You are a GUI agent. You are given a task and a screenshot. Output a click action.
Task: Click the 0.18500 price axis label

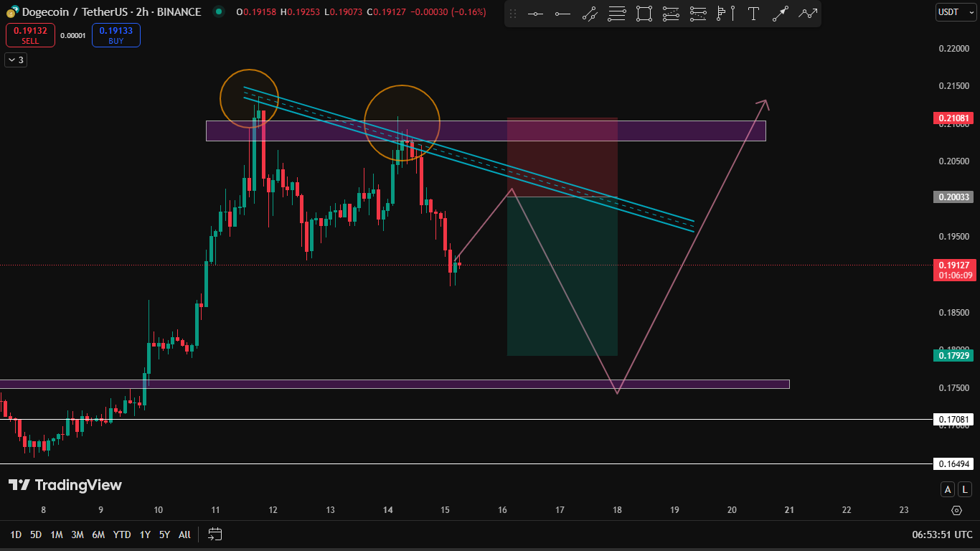pos(953,313)
